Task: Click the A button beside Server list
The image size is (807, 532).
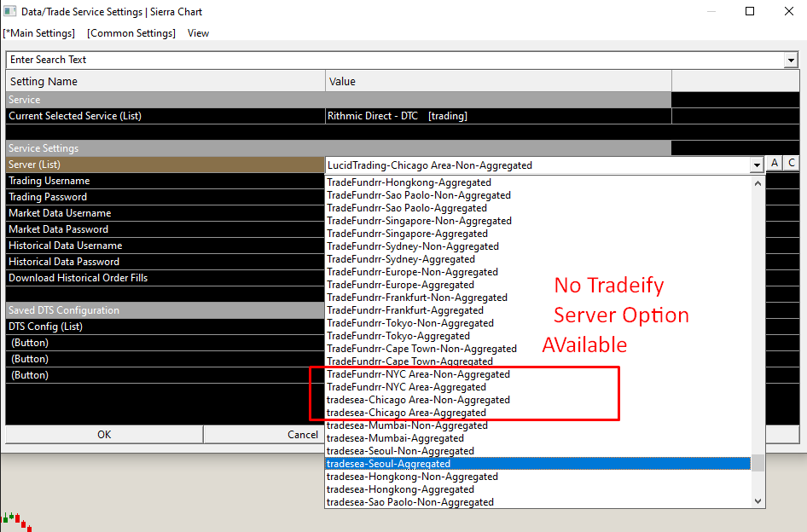Action: 775,163
